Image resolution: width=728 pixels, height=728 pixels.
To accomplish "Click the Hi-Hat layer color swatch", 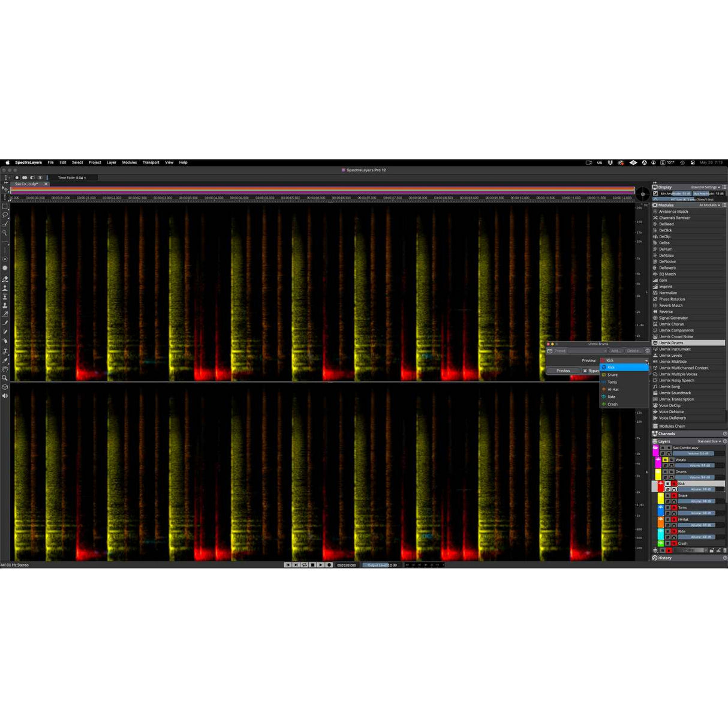I will point(660,522).
